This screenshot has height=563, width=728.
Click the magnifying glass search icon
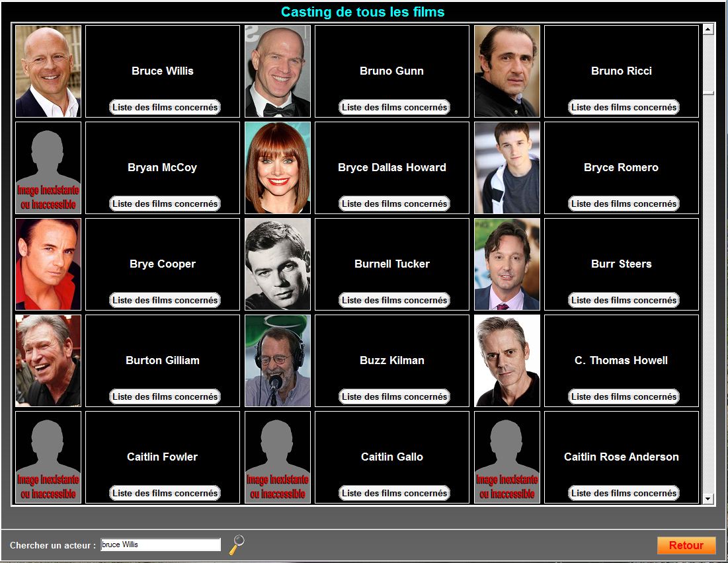tap(237, 544)
